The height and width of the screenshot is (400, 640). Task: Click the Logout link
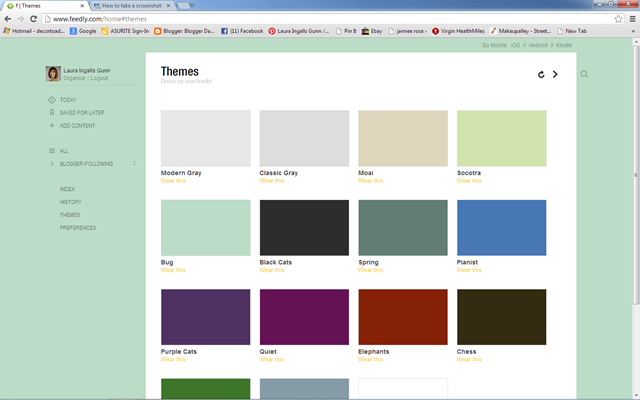click(x=99, y=78)
